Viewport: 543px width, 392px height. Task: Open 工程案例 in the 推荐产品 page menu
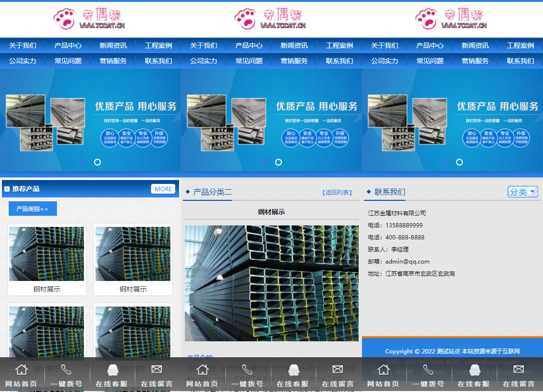(158, 45)
